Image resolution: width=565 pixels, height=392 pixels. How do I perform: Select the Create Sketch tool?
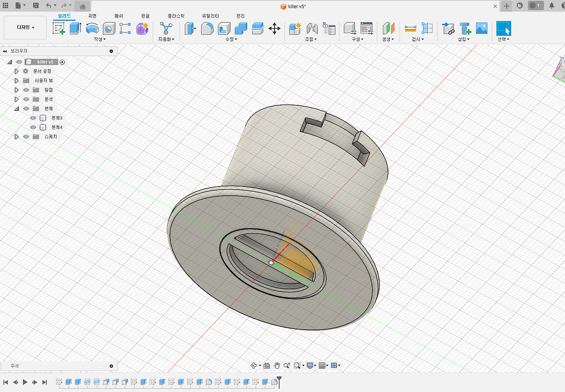[x=59, y=29]
